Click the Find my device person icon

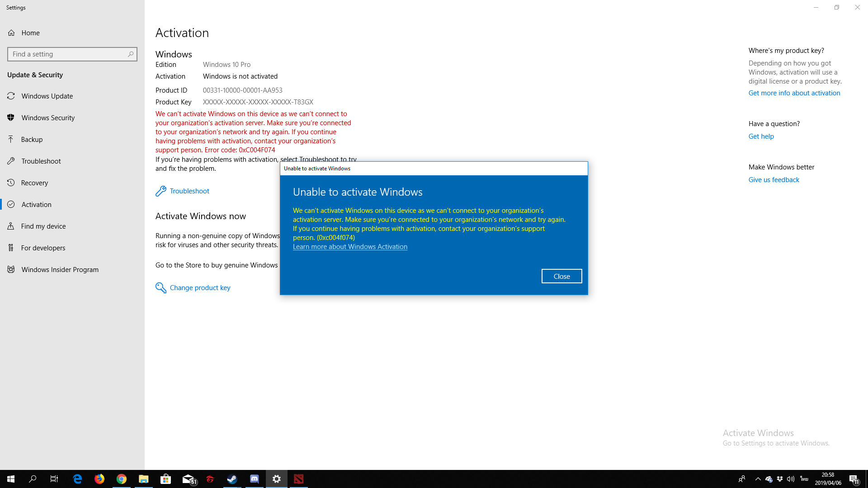click(11, 226)
